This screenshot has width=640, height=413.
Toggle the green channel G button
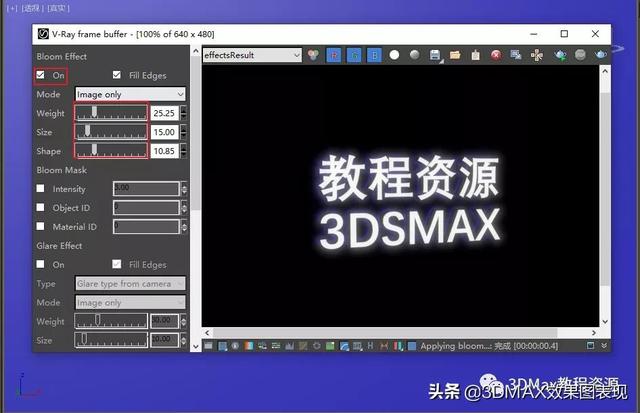point(354,55)
